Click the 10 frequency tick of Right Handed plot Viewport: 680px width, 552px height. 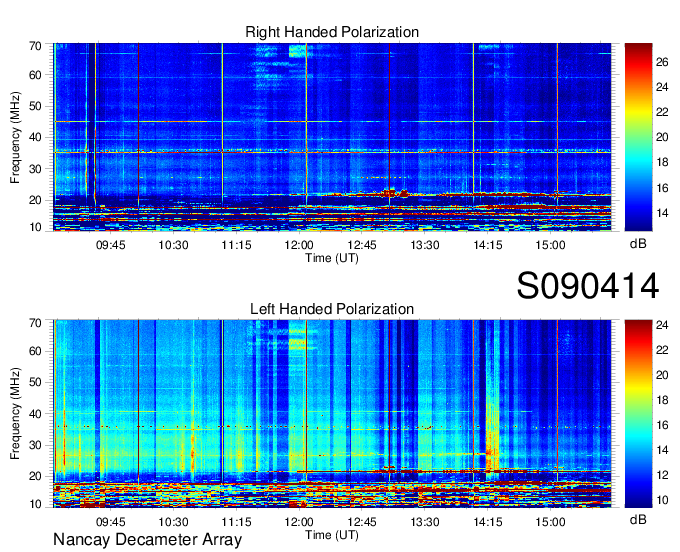35,227
